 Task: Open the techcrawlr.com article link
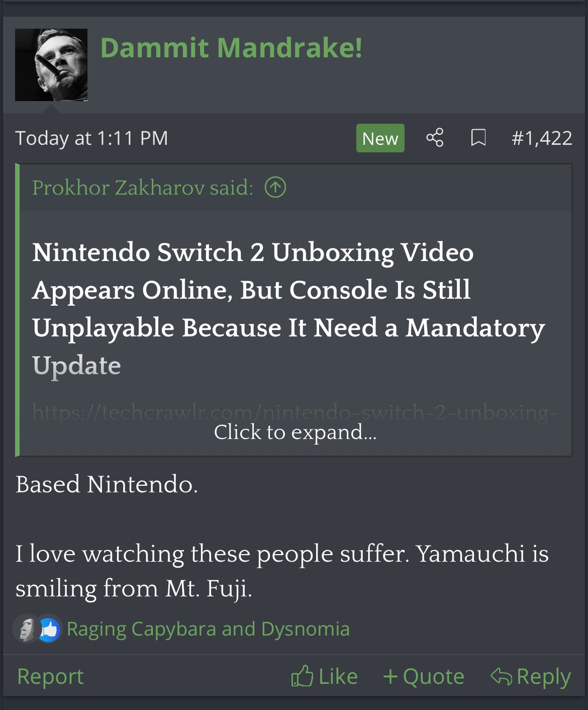click(295, 412)
